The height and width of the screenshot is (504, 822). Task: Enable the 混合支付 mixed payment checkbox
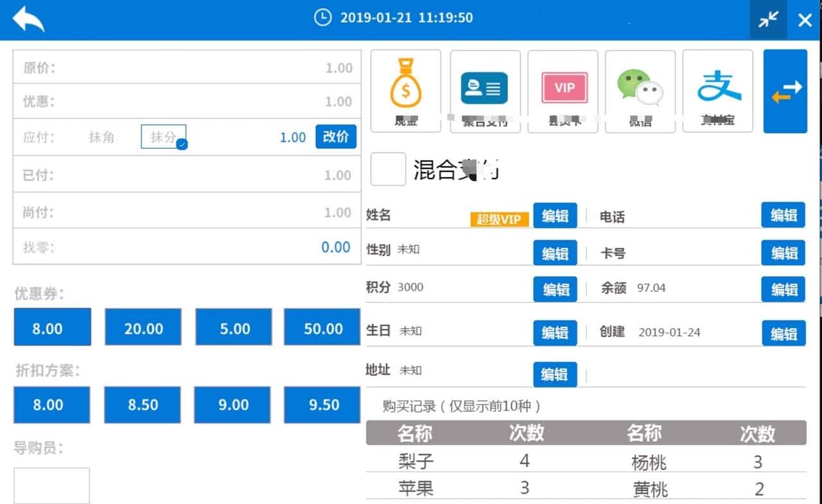click(388, 169)
